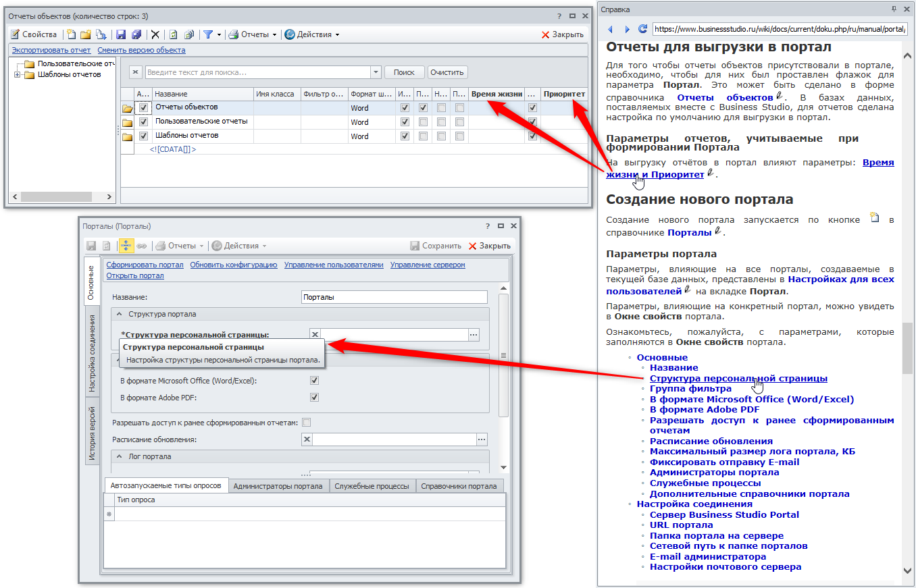Click the Сформировать портал link

coord(145,265)
